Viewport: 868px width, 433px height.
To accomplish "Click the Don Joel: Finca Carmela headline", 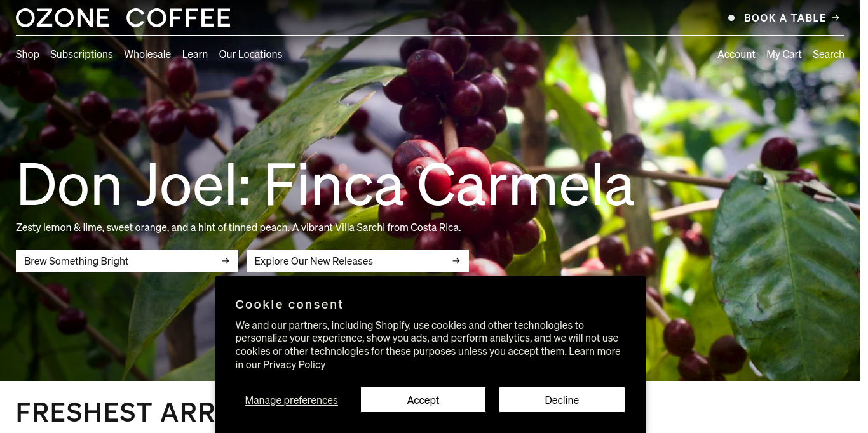I will tap(325, 185).
